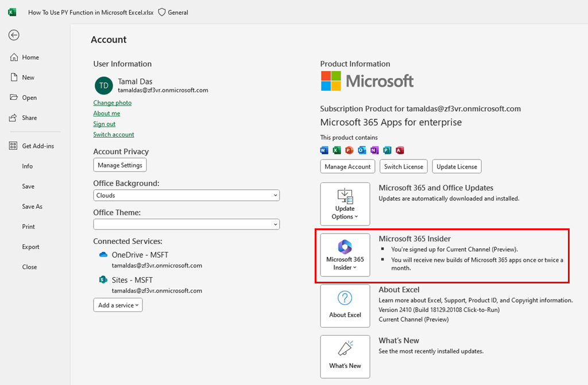The height and width of the screenshot is (385, 588).
Task: Click the Excel logo in the title bar
Action: click(12, 13)
